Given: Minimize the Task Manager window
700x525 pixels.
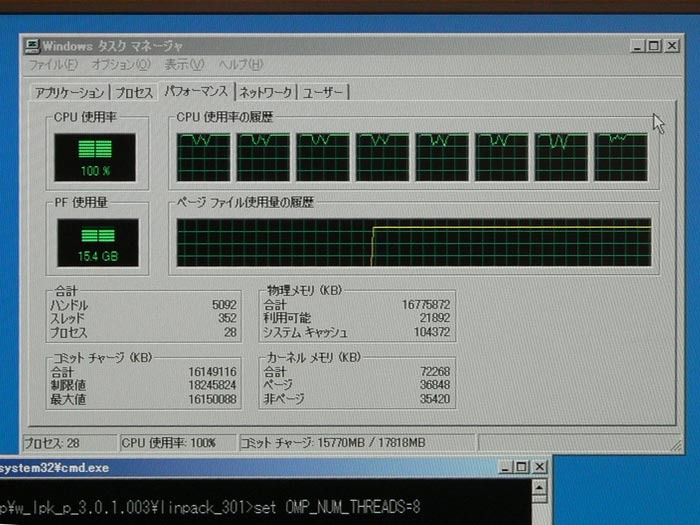Looking at the screenshot, I should [637, 46].
